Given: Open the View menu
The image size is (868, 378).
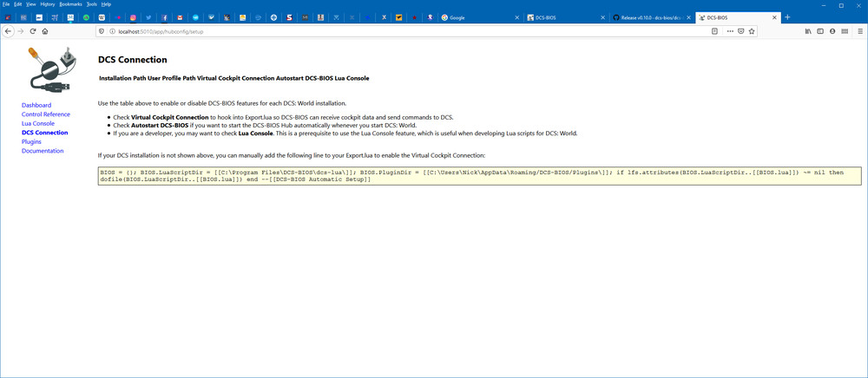Looking at the screenshot, I should click(x=31, y=3).
